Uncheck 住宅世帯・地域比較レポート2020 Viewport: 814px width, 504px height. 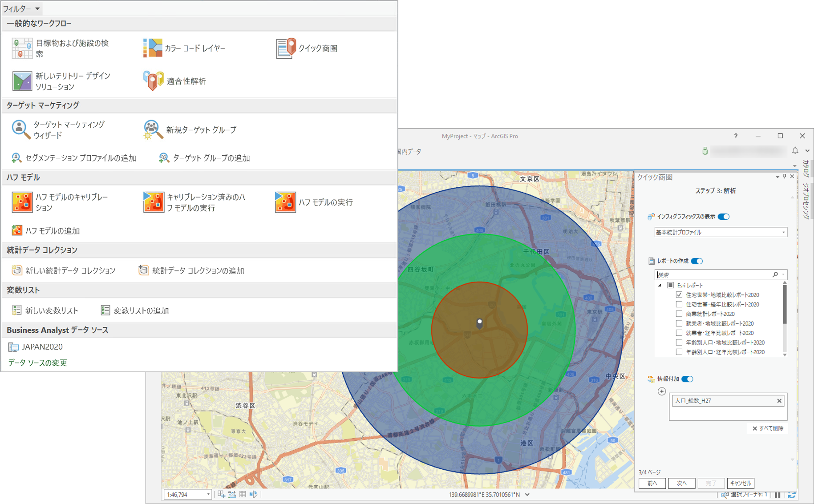tap(679, 294)
